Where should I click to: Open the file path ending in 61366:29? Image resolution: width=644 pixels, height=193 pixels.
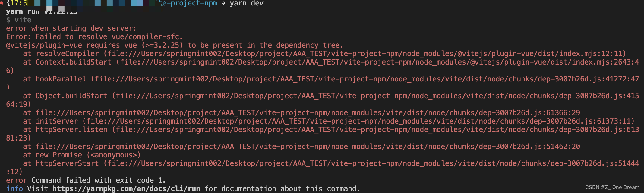308,113
